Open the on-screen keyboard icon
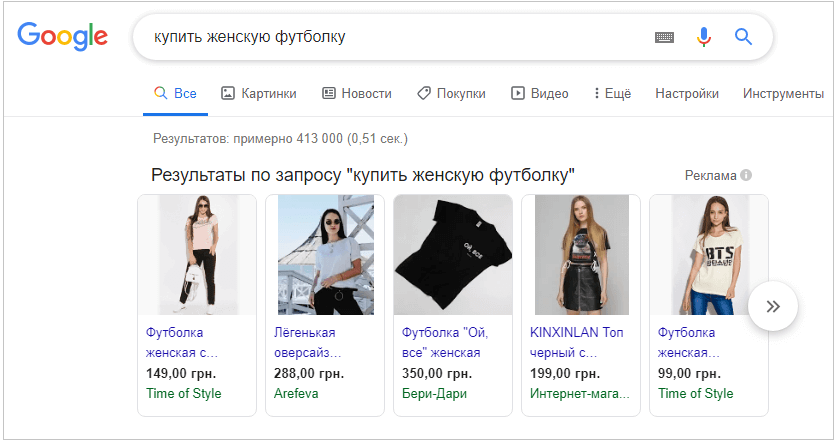The height and width of the screenshot is (445, 839). 665,37
